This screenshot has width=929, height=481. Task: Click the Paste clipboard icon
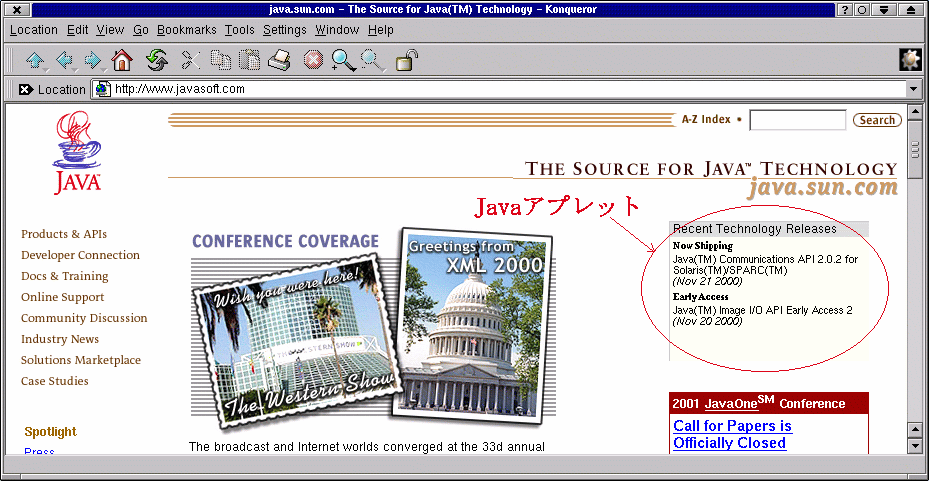tap(249, 60)
